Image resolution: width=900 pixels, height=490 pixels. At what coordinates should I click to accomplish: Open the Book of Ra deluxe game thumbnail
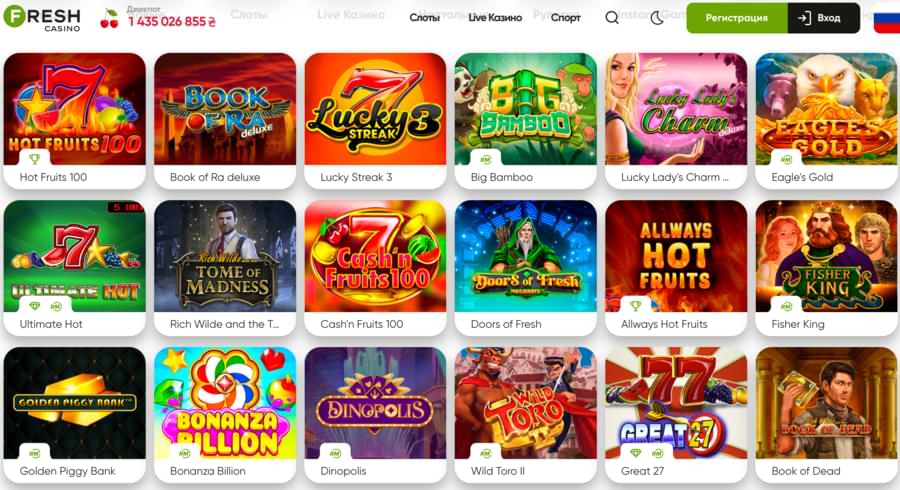tap(225, 109)
